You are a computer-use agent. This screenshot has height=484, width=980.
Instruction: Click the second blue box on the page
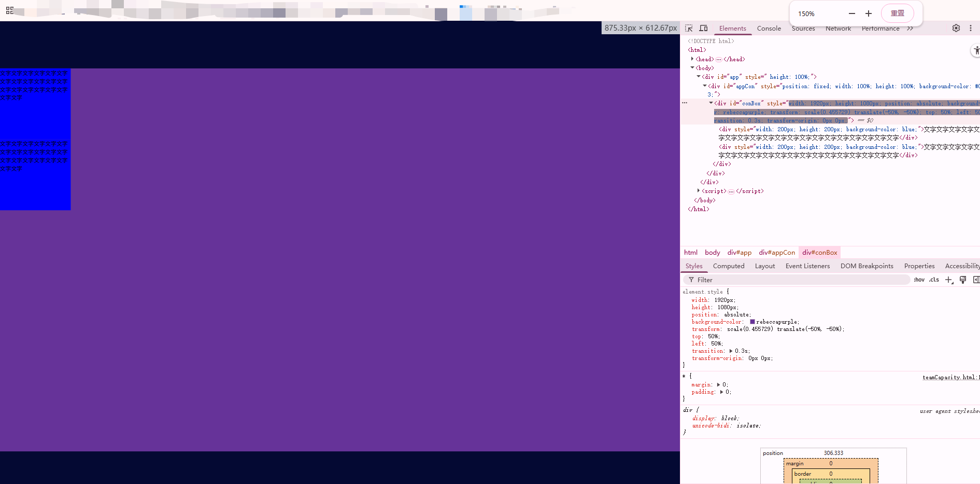click(x=35, y=175)
